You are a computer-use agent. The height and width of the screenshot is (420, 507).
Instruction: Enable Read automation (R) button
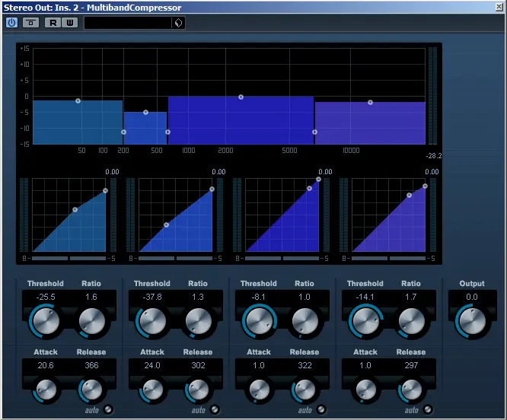53,23
